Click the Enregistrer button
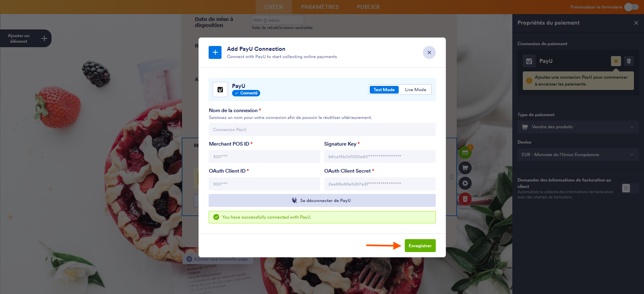 point(420,246)
